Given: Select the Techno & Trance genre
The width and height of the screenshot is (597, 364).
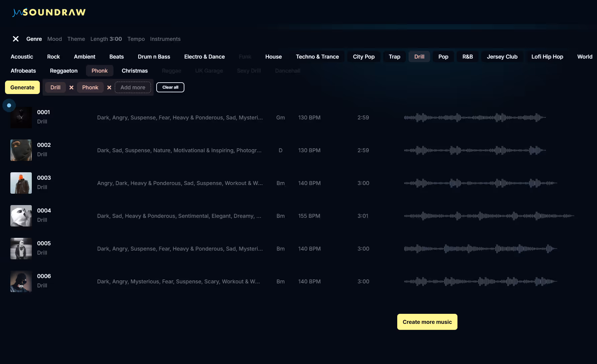Looking at the screenshot, I should click(x=317, y=57).
